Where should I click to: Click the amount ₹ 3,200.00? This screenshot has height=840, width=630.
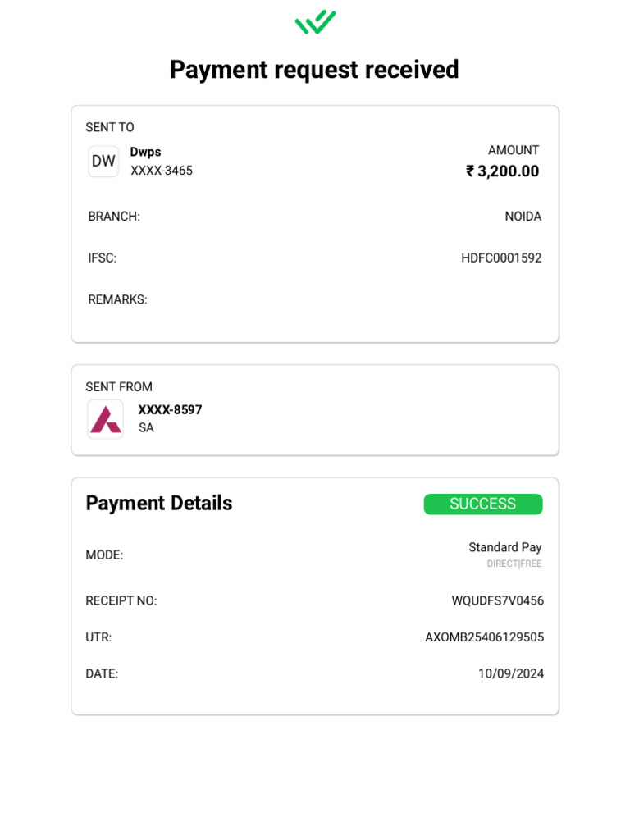point(502,171)
